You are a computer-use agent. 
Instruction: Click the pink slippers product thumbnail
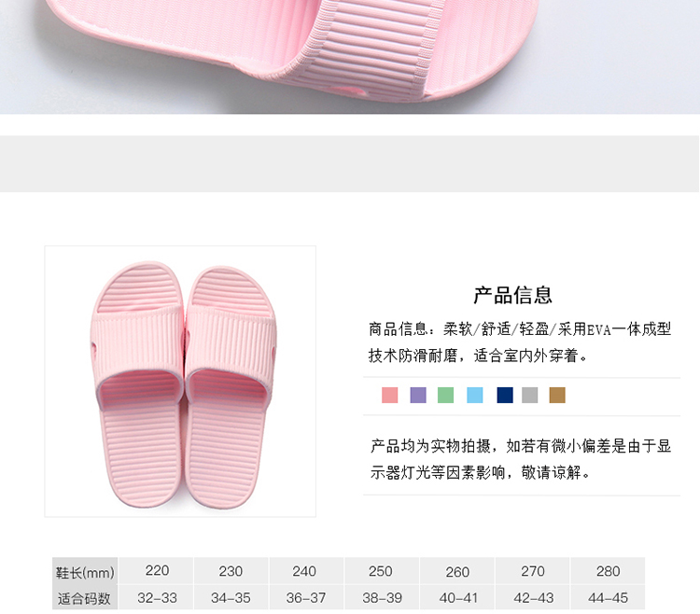click(180, 382)
